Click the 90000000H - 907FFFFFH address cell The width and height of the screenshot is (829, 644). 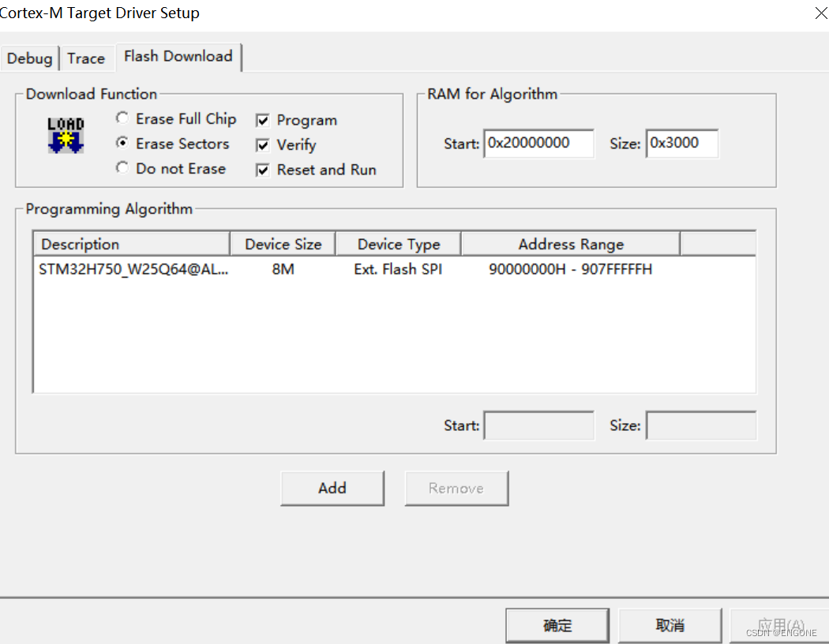(571, 269)
